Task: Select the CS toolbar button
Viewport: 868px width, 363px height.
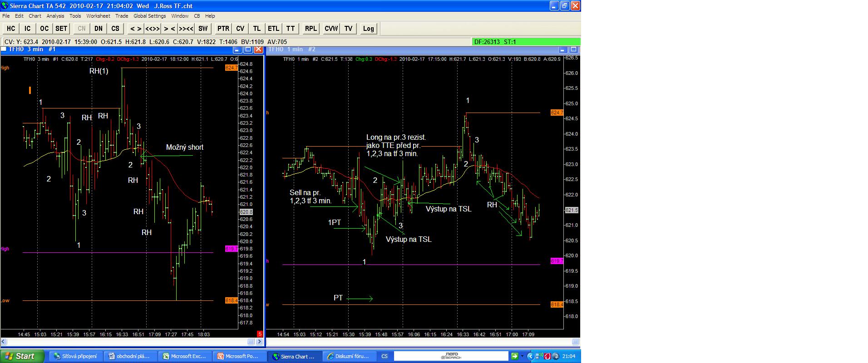Action: 115,29
